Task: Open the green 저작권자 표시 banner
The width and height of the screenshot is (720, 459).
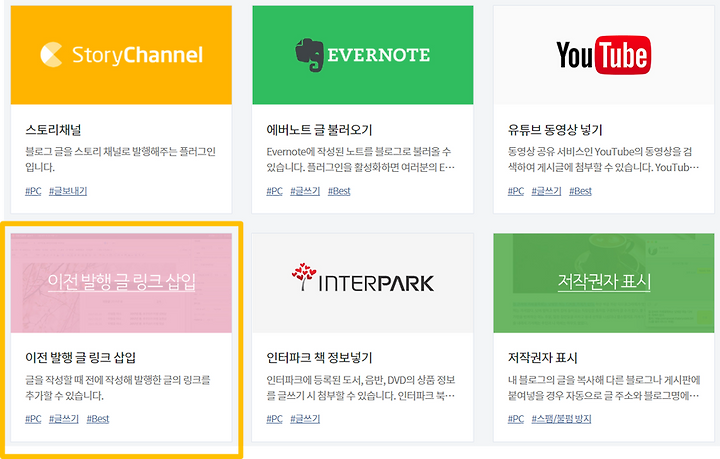Action: point(604,283)
